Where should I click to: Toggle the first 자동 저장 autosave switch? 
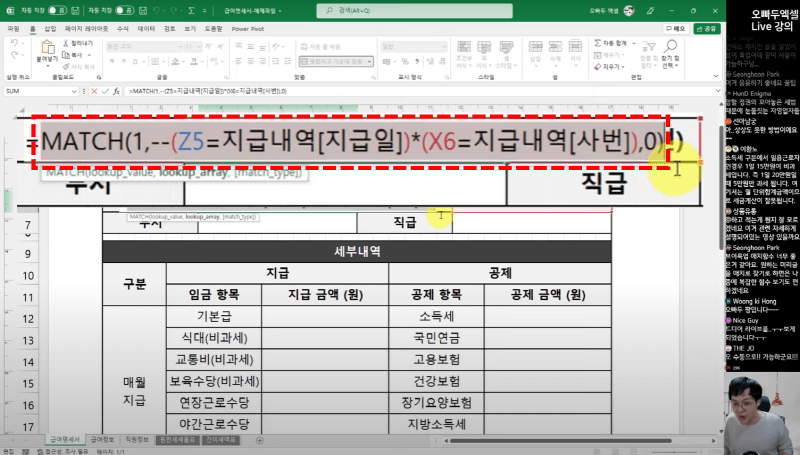pos(57,10)
